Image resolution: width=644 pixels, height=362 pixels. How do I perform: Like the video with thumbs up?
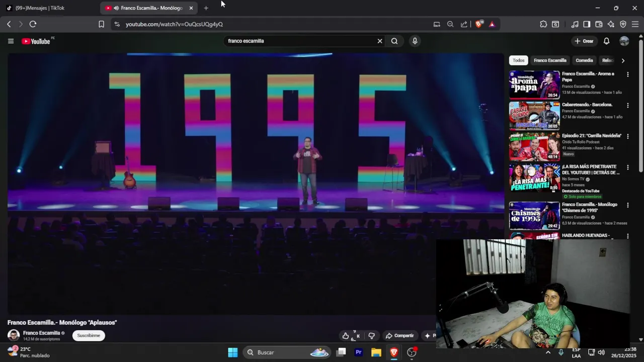pyautogui.click(x=346, y=336)
